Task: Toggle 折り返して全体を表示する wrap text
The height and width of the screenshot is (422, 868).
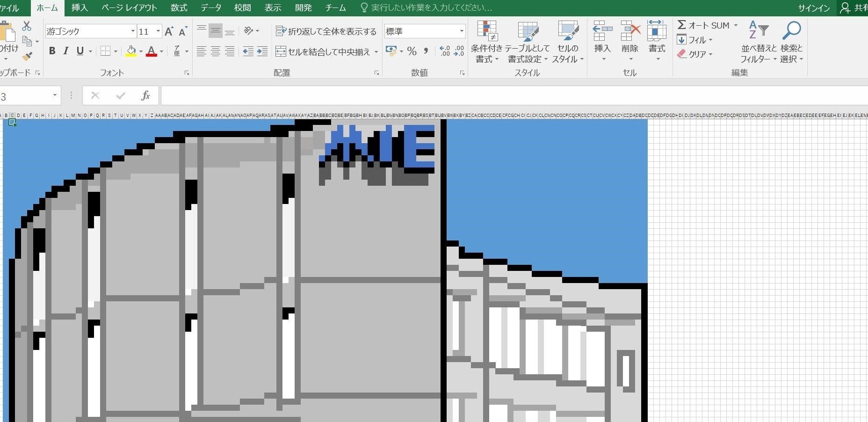Action: pos(326,31)
